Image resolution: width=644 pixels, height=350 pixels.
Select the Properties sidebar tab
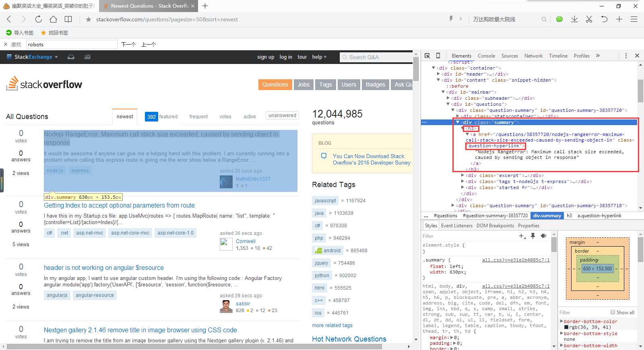pyautogui.click(x=528, y=226)
